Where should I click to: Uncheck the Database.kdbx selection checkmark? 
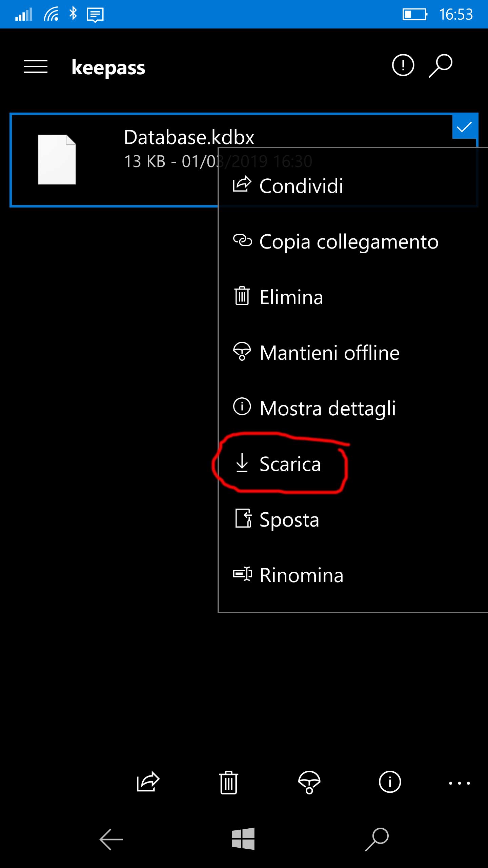pos(465,127)
